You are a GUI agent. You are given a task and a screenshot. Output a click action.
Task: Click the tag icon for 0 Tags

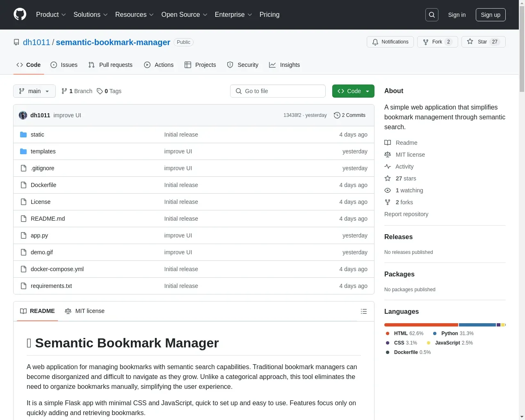[100, 91]
